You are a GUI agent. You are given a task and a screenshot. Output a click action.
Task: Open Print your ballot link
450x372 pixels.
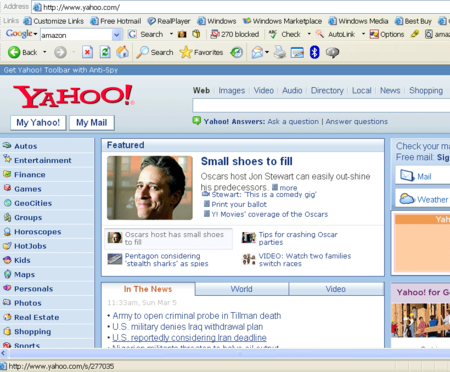(239, 204)
